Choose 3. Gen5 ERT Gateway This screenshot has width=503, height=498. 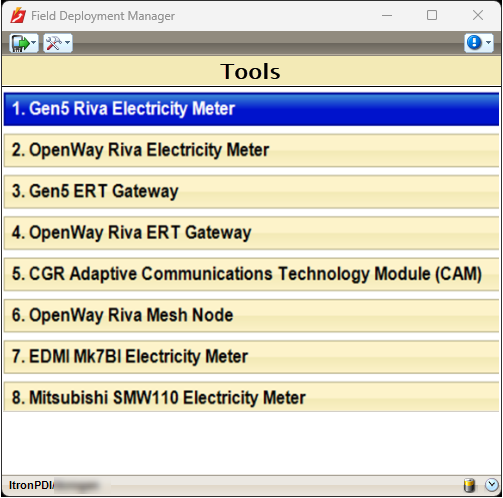[x=251, y=192]
